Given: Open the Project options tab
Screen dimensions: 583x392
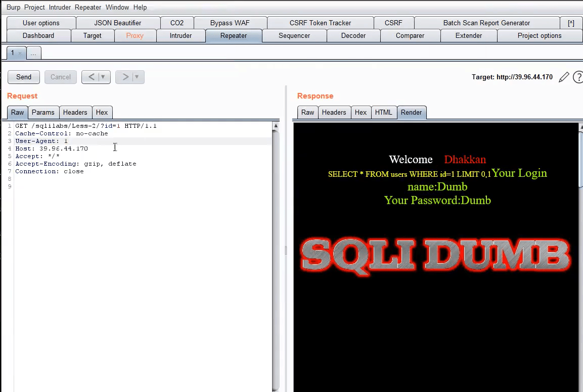Looking at the screenshot, I should tap(540, 36).
